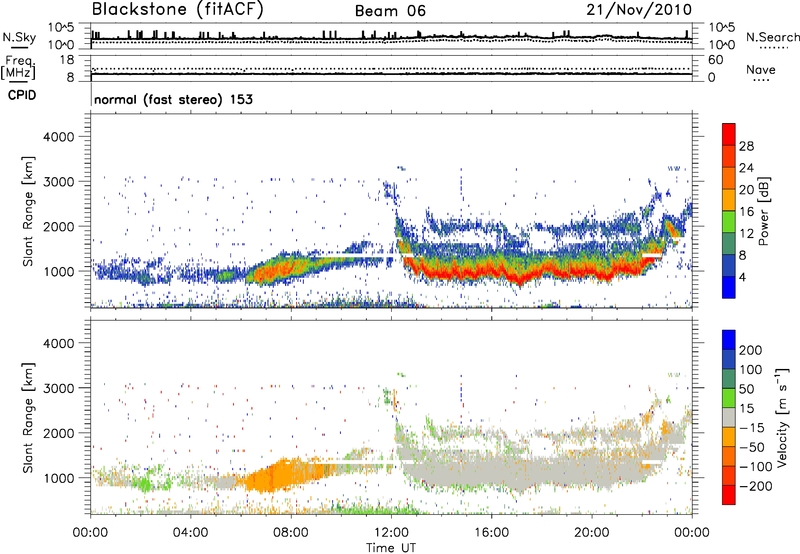Viewport: 800px width, 554px height.
Task: Click the Freq. [MHz] axis label
Action: point(18,68)
